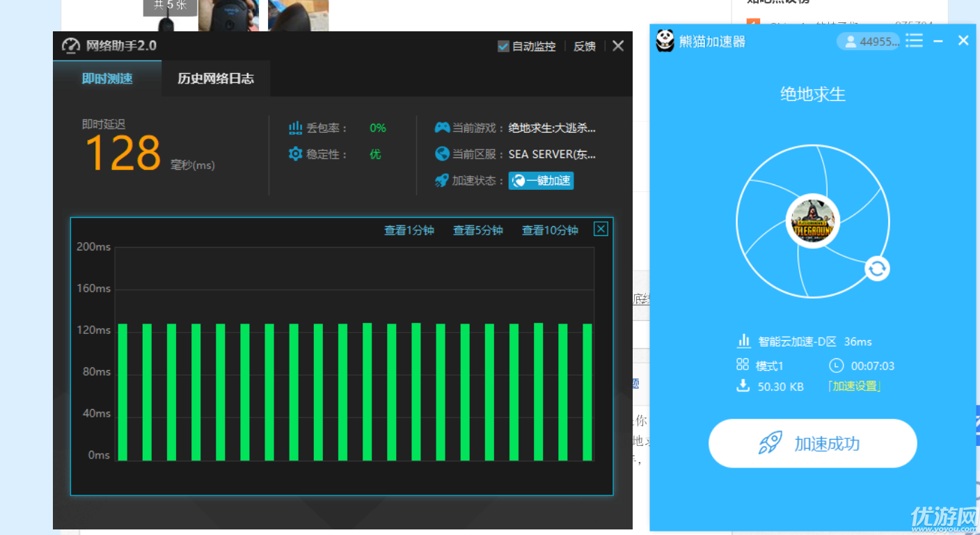The width and height of the screenshot is (980, 535).
Task: Open the 历史网络日志 tab
Action: pyautogui.click(x=216, y=79)
